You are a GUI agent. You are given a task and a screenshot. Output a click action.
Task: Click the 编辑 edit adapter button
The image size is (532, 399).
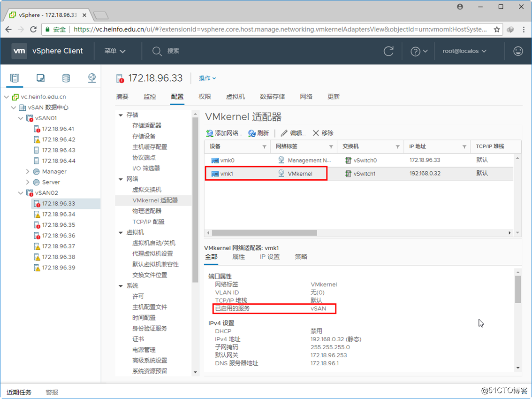pyautogui.click(x=293, y=133)
